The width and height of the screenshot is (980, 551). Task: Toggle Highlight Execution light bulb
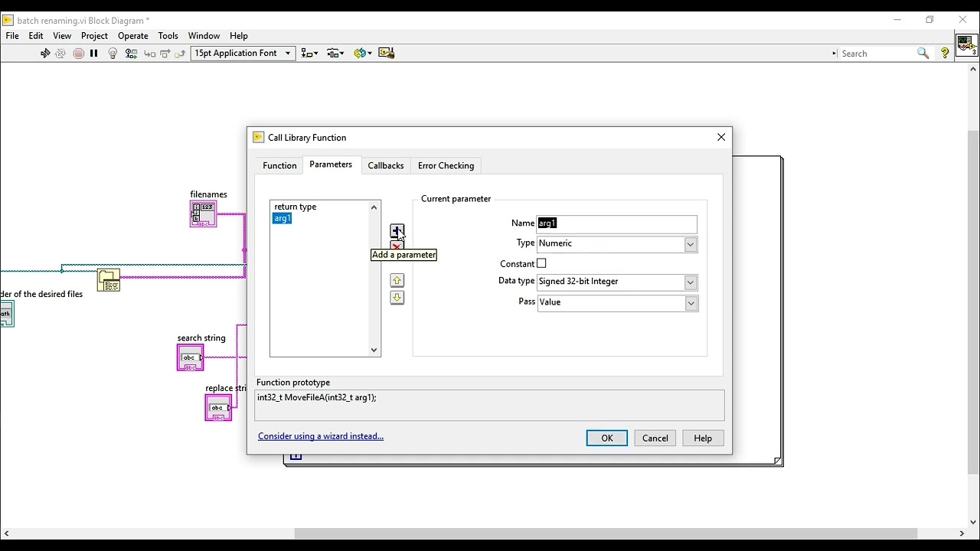(x=113, y=54)
